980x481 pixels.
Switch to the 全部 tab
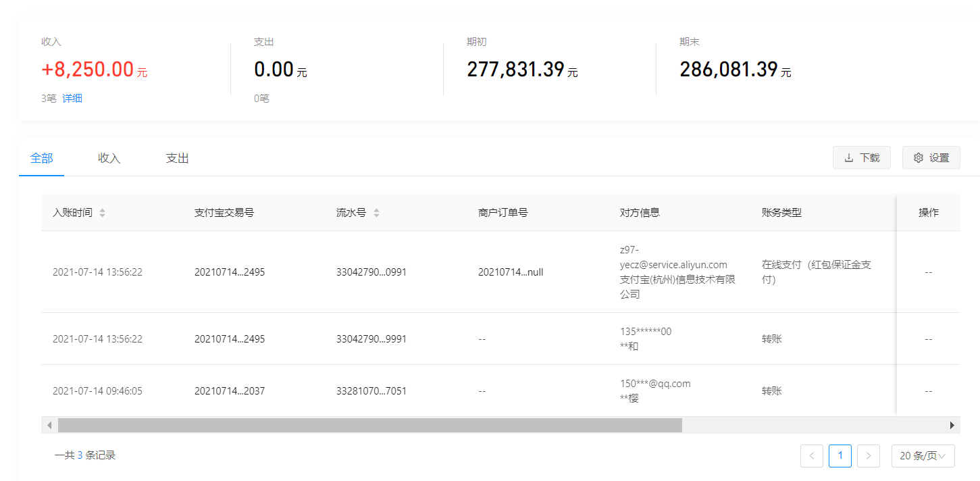pyautogui.click(x=41, y=158)
